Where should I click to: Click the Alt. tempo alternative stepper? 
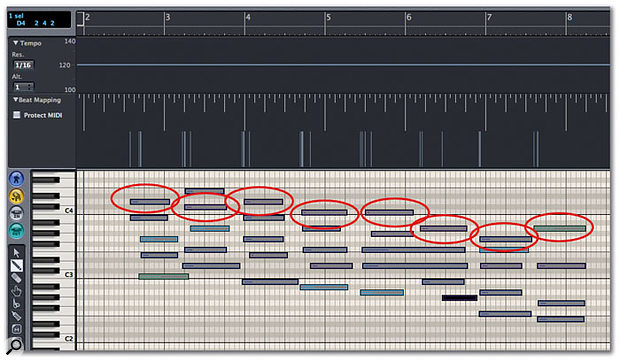tap(23, 87)
